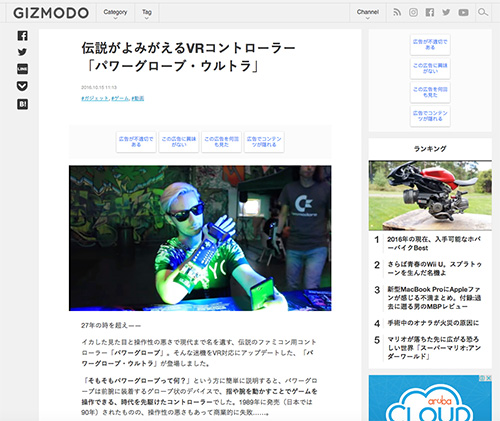This screenshot has height=421, width=500.
Task: Select '広告が不適切である' feedback button above the article image
Action: [136, 142]
